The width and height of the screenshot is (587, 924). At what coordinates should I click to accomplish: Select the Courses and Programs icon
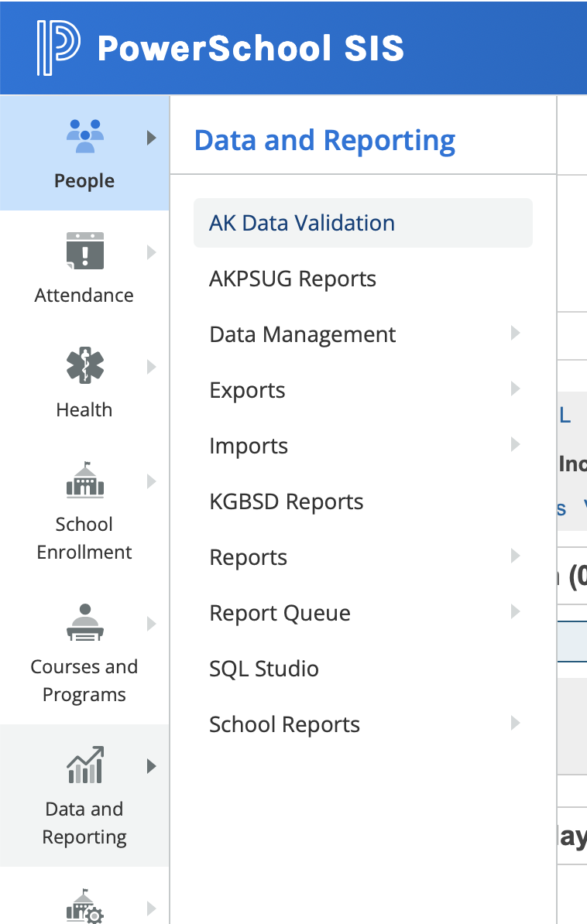pyautogui.click(x=85, y=622)
